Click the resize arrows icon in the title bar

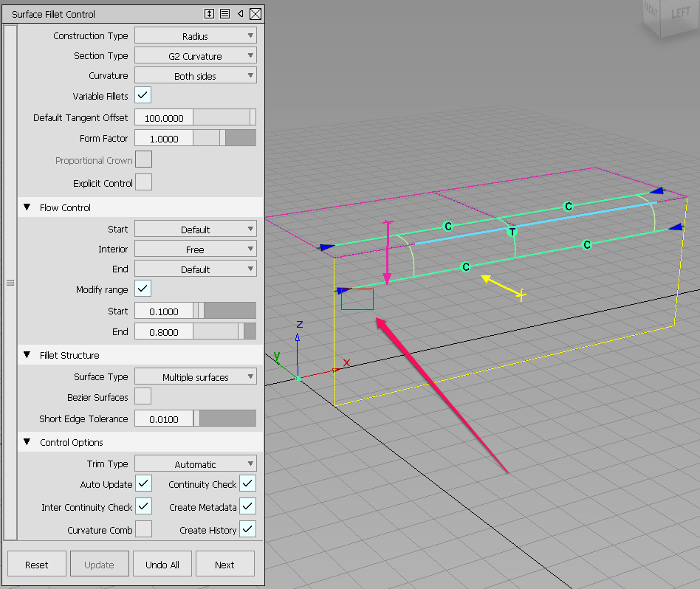pyautogui.click(x=209, y=13)
